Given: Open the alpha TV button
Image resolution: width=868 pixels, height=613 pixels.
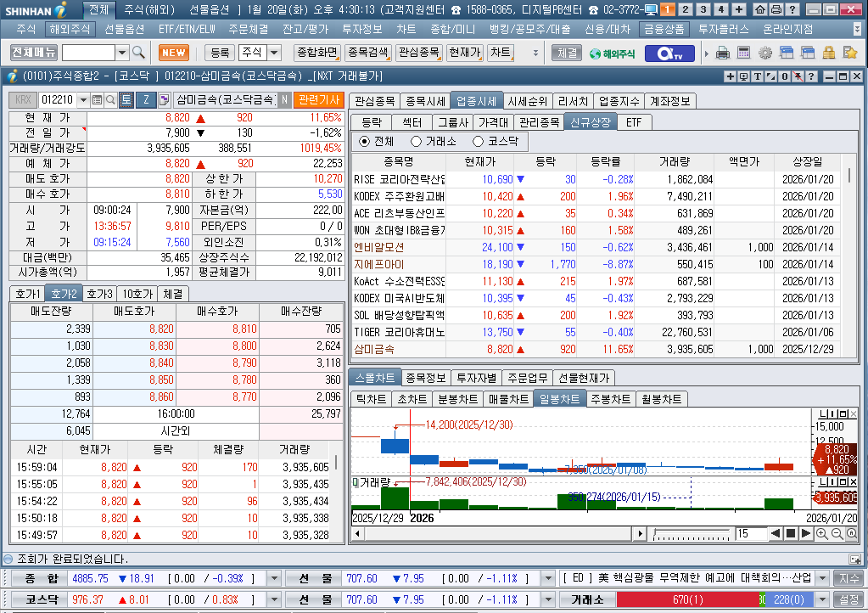Looking at the screenshot, I should pos(669,53).
